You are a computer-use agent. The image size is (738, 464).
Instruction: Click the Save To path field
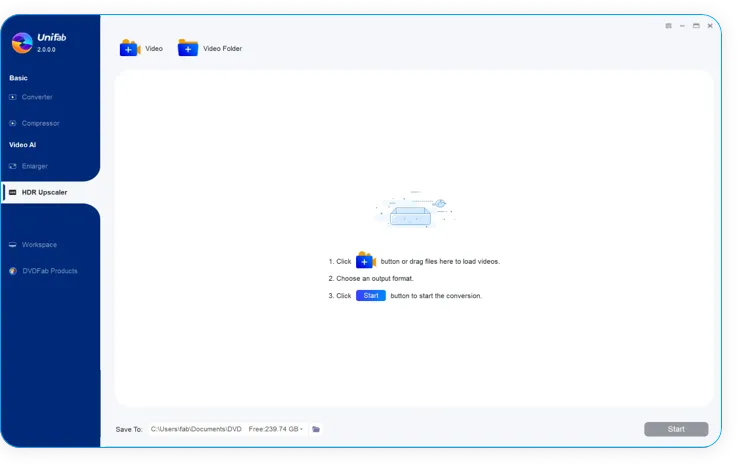point(228,429)
